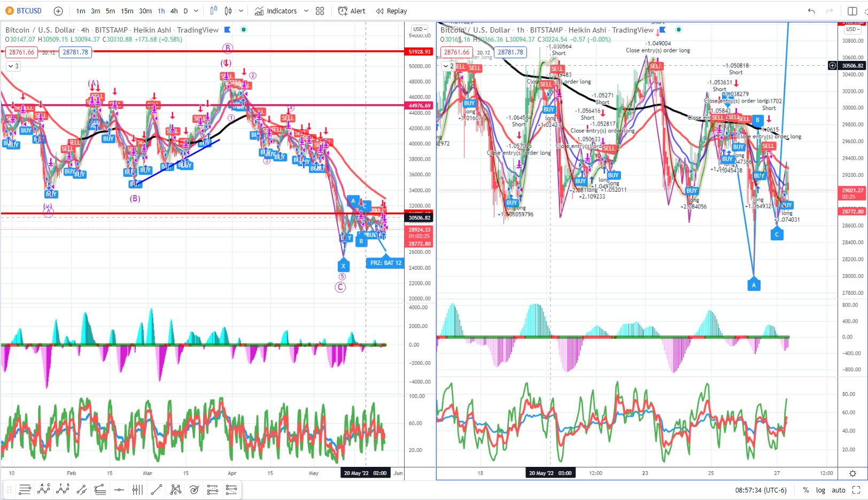
Task: Switch to 3m timeframe
Action: [95, 11]
